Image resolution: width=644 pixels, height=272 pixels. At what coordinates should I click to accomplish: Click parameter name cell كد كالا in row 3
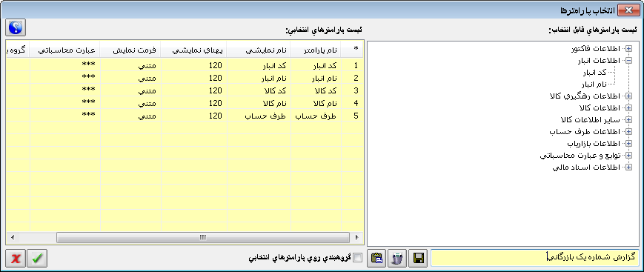(x=316, y=90)
